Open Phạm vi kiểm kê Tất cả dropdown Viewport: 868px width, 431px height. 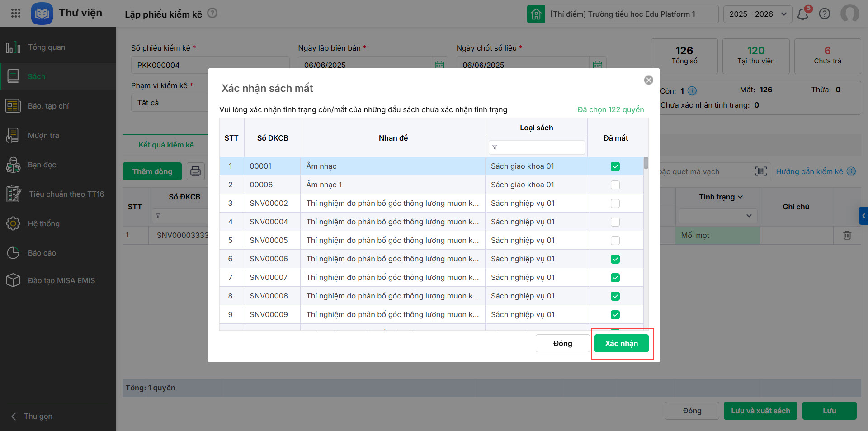170,103
